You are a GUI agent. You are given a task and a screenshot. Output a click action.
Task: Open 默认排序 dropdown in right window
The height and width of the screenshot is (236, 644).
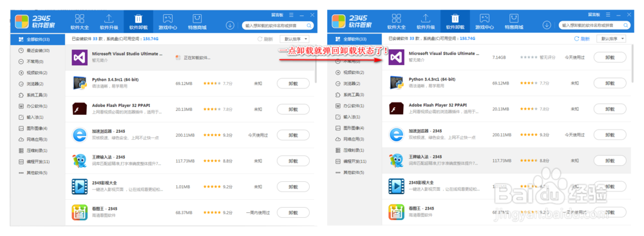(x=611, y=39)
